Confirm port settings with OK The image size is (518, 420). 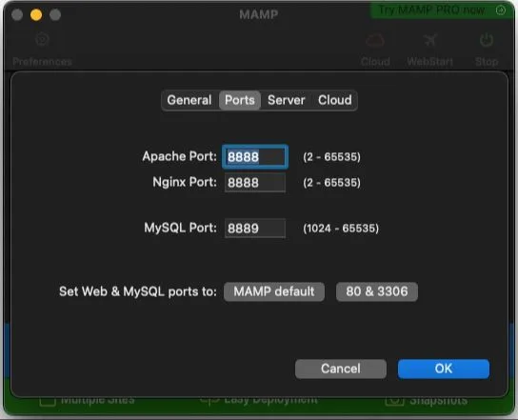point(444,369)
